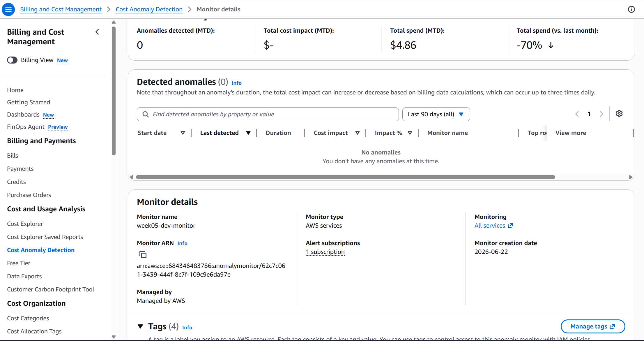Open Data Exports in the sidebar
This screenshot has width=644, height=341.
pyautogui.click(x=24, y=276)
